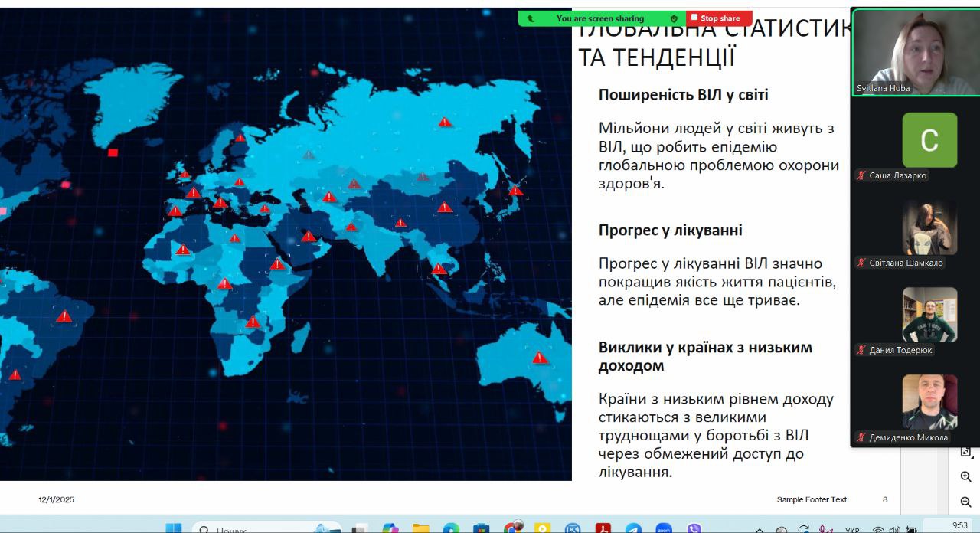
Task: Click the Windows Start button
Action: (174, 528)
